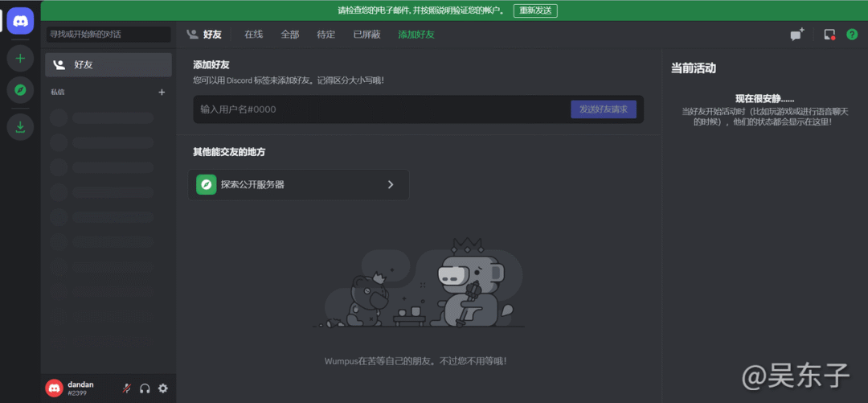Toggle the headphones deafen icon

[x=145, y=389]
